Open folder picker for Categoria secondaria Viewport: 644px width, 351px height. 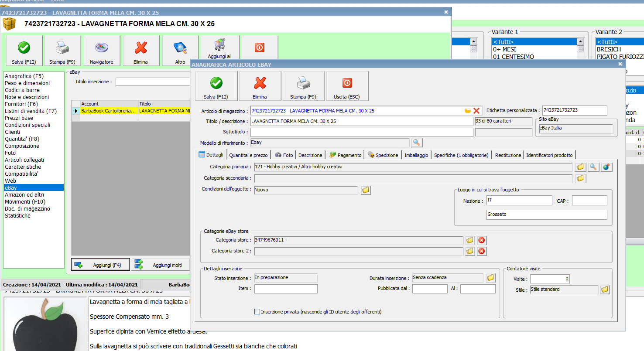coord(580,178)
